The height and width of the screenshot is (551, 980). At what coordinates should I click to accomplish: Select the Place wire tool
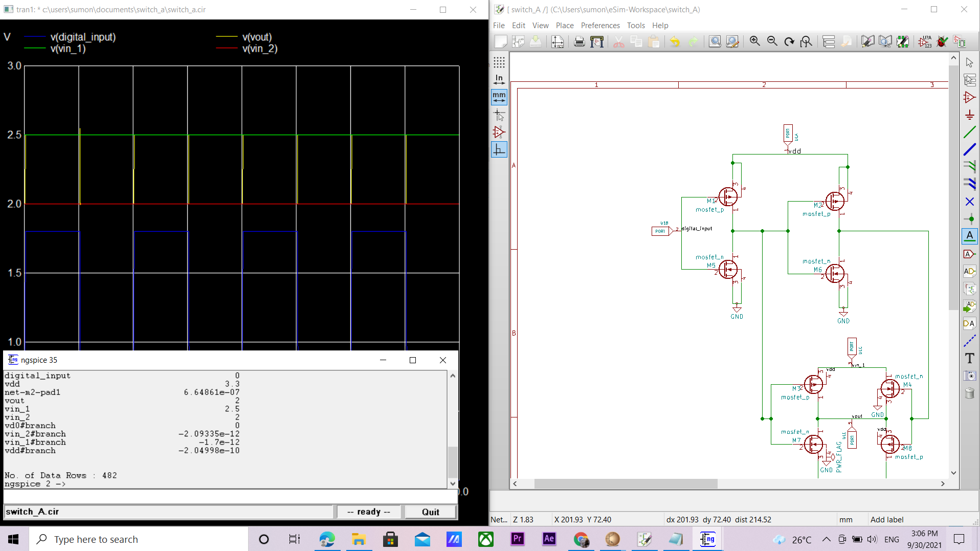(x=969, y=133)
